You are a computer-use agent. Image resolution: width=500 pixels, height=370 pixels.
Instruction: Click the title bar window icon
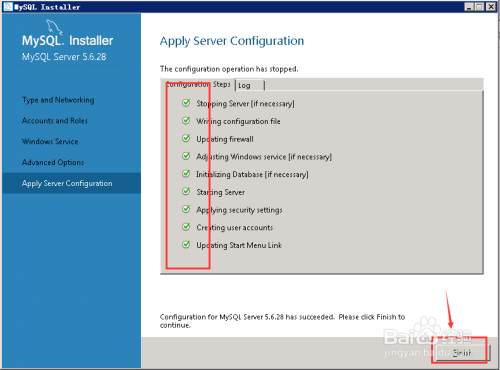pos(8,7)
